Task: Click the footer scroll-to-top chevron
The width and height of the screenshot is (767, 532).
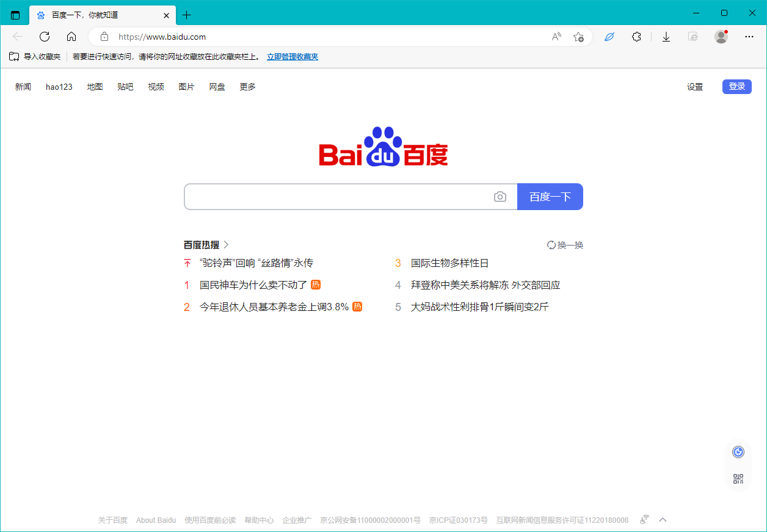Action: coord(663,520)
